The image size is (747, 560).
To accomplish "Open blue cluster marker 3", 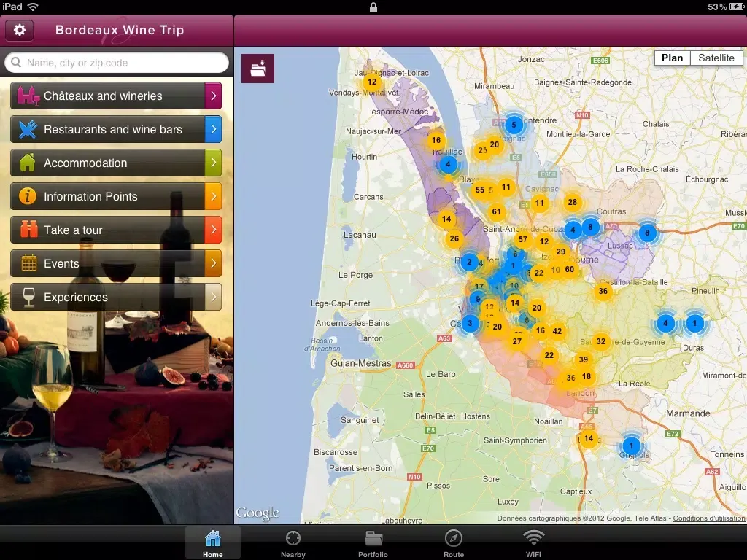I will (470, 323).
